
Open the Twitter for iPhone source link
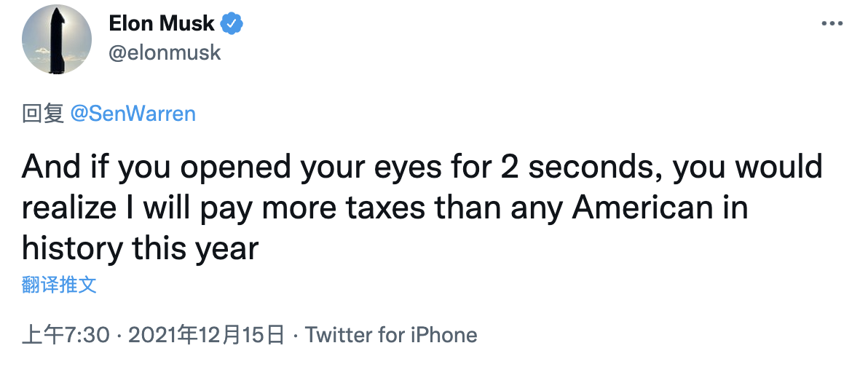tap(391, 335)
